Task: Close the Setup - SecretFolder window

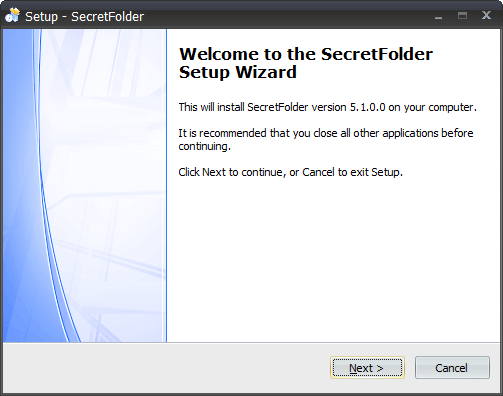Action: click(486, 15)
